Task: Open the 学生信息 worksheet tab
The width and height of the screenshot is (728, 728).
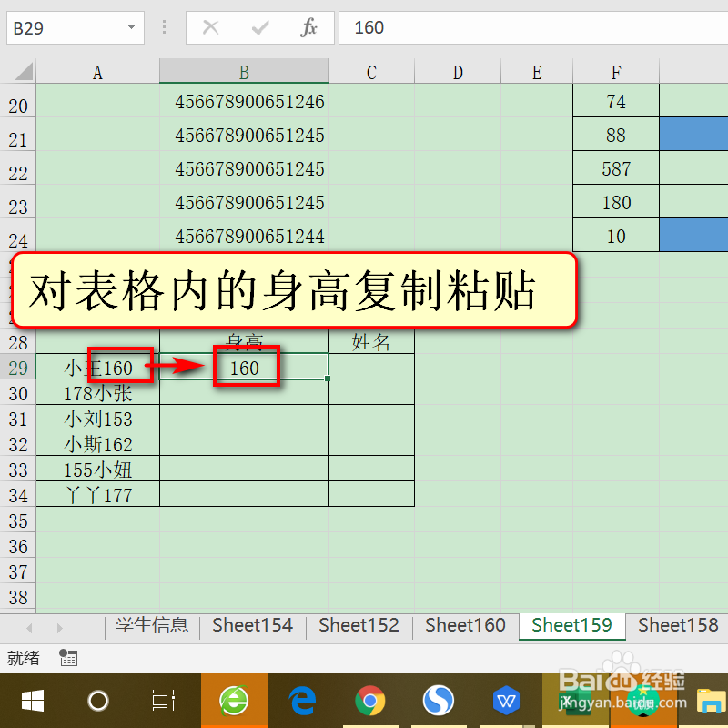Action: tap(151, 626)
